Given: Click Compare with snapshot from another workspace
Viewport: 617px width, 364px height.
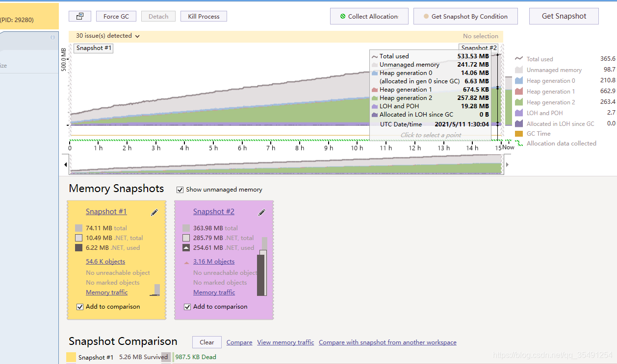Looking at the screenshot, I should click(387, 342).
